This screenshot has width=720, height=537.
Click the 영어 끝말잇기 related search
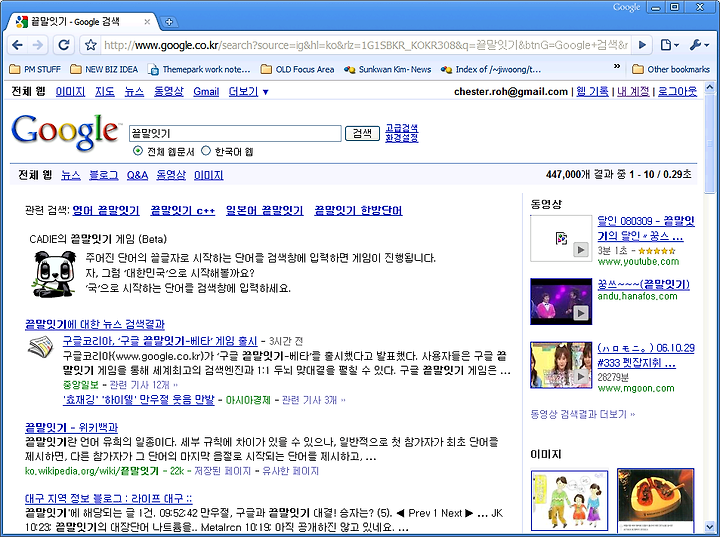(x=106, y=210)
